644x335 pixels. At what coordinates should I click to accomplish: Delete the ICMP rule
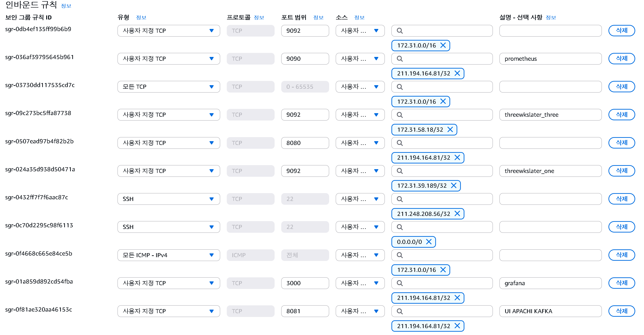click(x=621, y=255)
